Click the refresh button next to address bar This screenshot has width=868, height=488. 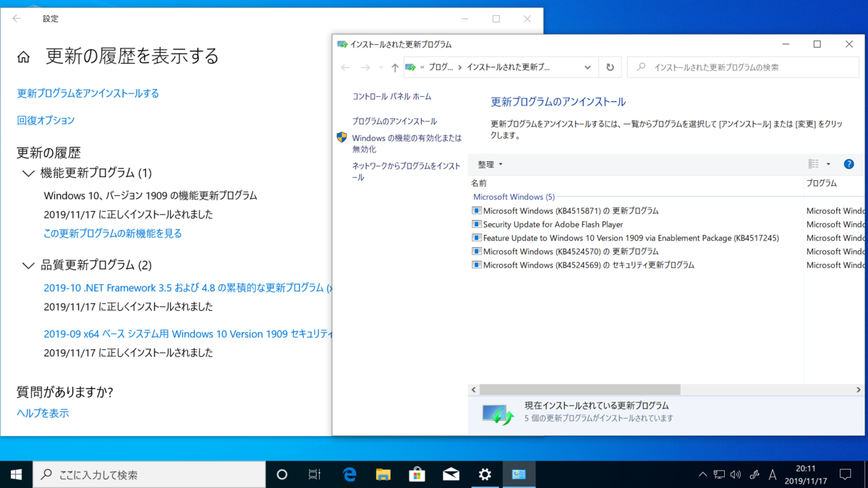pos(610,67)
